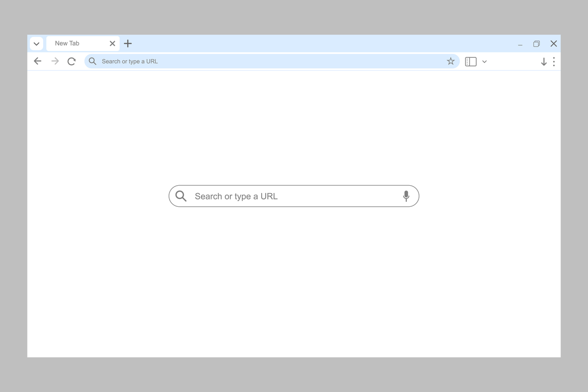This screenshot has width=588, height=392.
Task: Click the magnifier icon in the address bar
Action: [x=93, y=61]
